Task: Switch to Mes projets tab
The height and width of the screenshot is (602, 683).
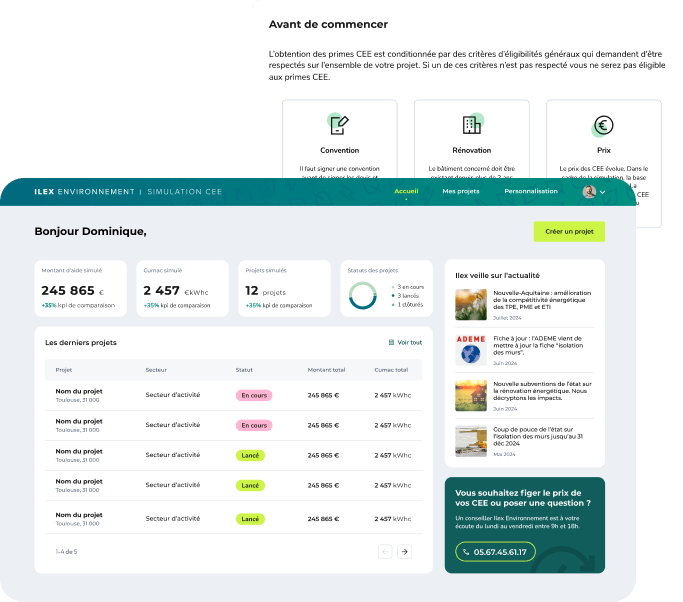Action: click(x=461, y=190)
